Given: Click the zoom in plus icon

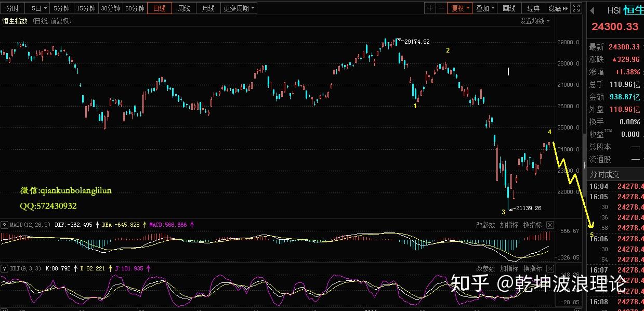Looking at the screenshot, I should pyautogui.click(x=430, y=8).
